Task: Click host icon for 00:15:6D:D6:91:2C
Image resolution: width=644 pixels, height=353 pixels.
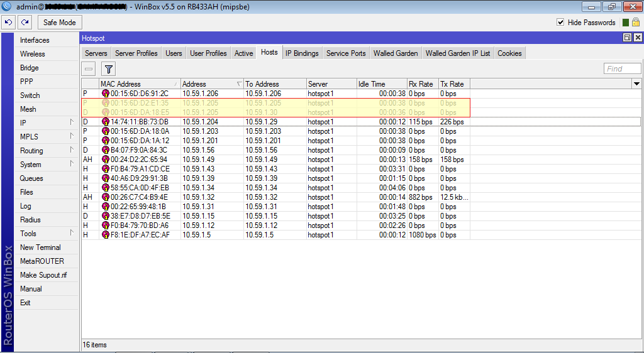Action: [106, 94]
